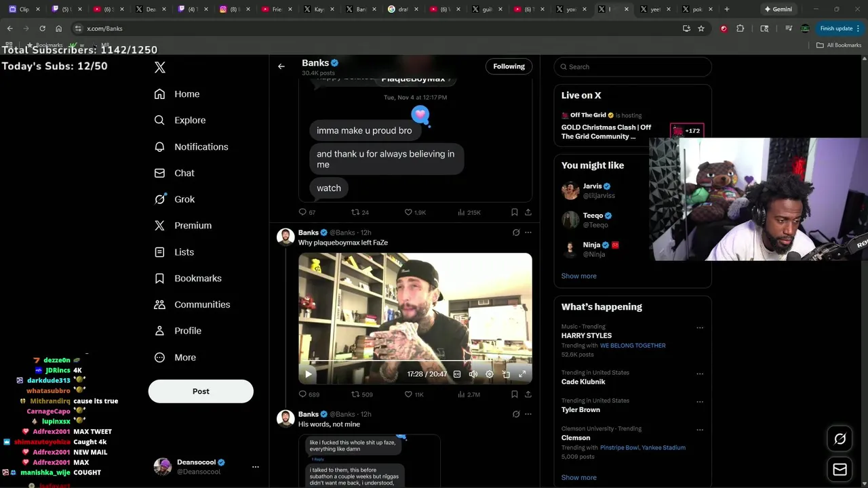The width and height of the screenshot is (868, 488).
Task: Click the Following button for Banks
Action: [x=509, y=66]
